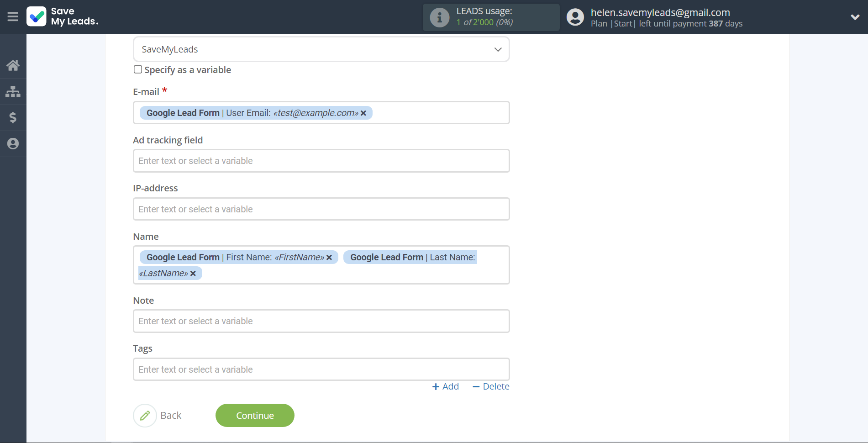The image size is (868, 443).
Task: Open the profile sidebar icon
Action: point(13,143)
